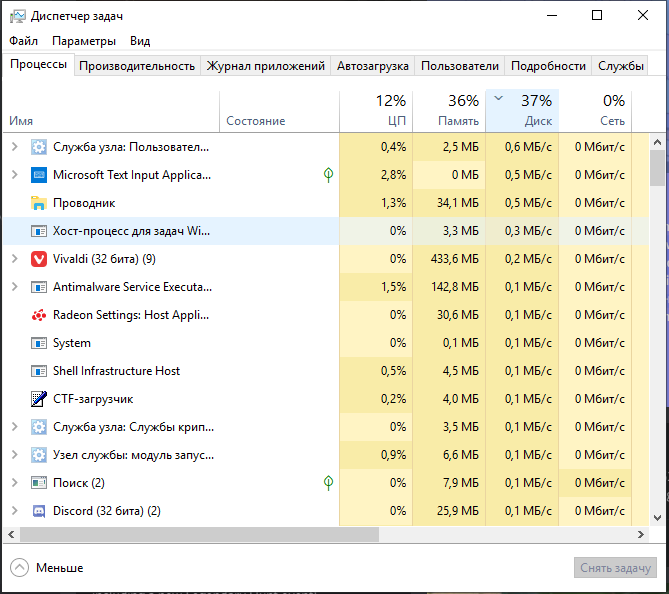Click the Discord process icon
The image size is (669, 594).
(x=39, y=511)
